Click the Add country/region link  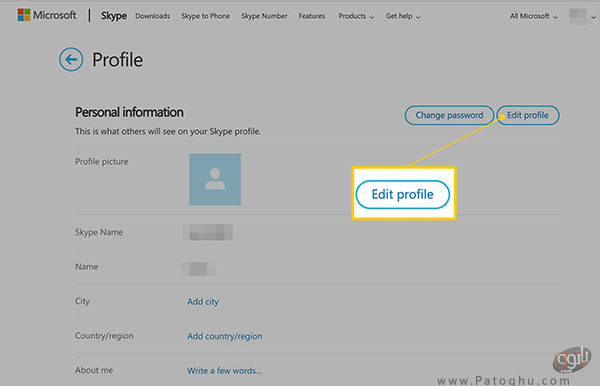(x=225, y=336)
